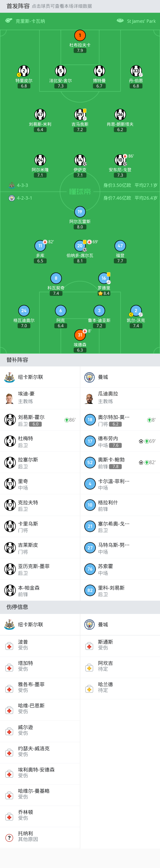The image size is (160, 868).
Task: Tap the red cross icon beside 波普
Action: pyautogui.click(x=10, y=646)
